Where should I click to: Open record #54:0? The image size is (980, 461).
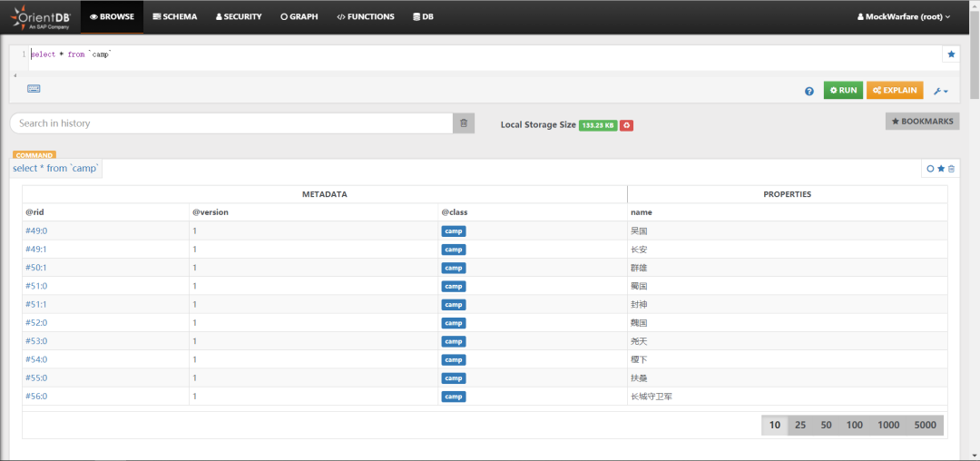tap(36, 359)
